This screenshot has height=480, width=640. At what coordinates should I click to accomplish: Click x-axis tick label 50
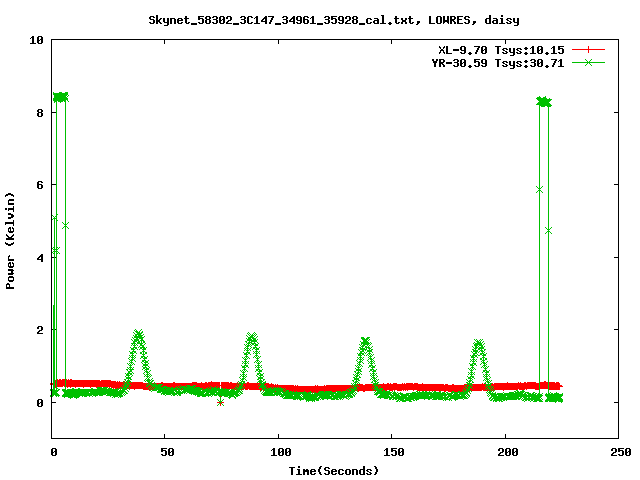(x=167, y=452)
